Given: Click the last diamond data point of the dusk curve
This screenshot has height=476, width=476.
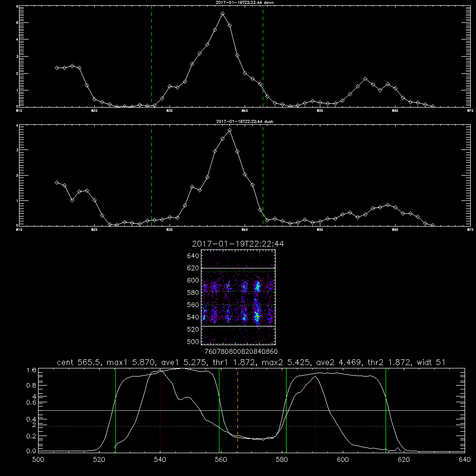Looking at the screenshot, I should click(433, 225).
